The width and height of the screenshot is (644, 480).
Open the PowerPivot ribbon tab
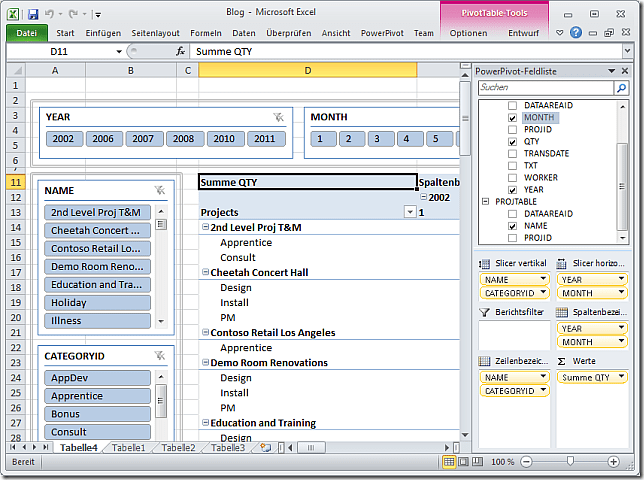382,33
